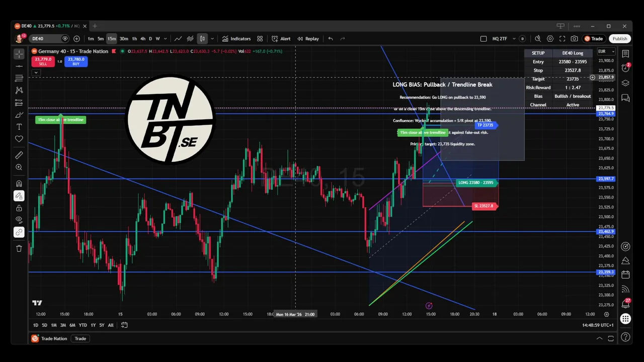Open the layout setup square icon
The height and width of the screenshot is (362, 644).
484,39
